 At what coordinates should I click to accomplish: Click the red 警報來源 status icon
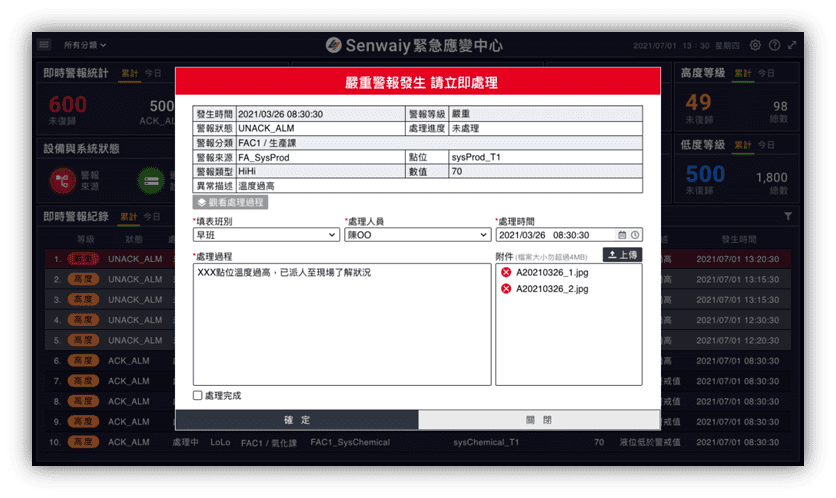(64, 181)
